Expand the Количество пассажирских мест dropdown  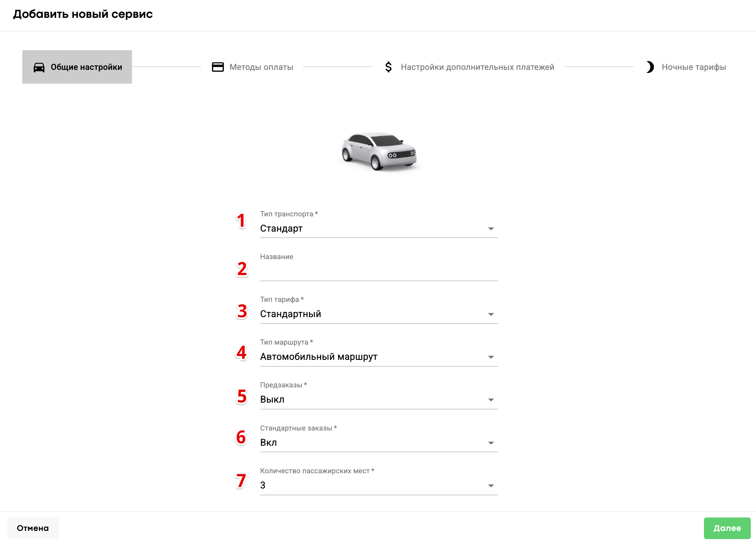(491, 486)
